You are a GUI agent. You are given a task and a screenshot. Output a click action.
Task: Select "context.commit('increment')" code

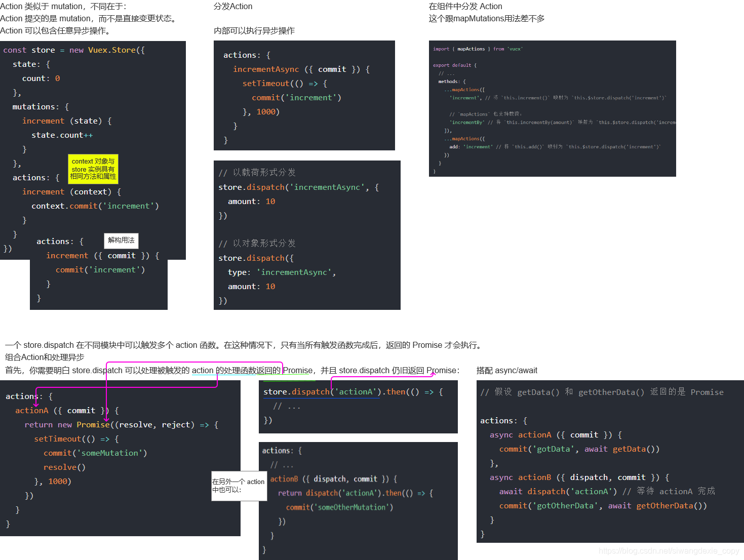95,206
